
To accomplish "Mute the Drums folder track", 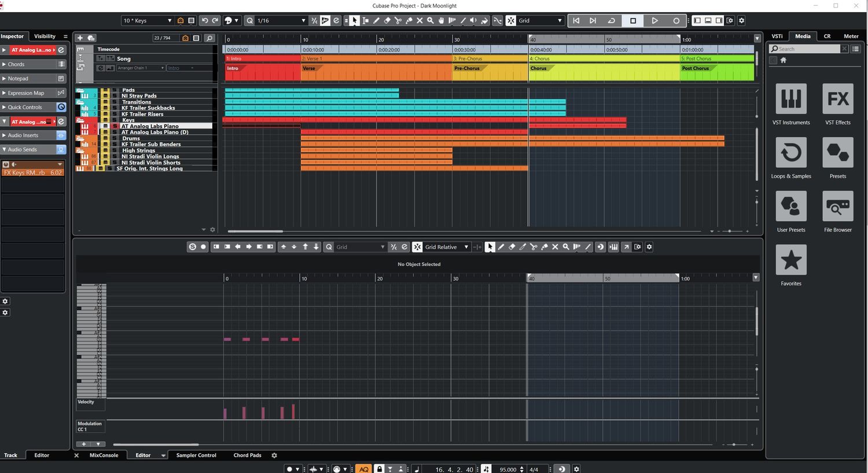I will [x=105, y=138].
